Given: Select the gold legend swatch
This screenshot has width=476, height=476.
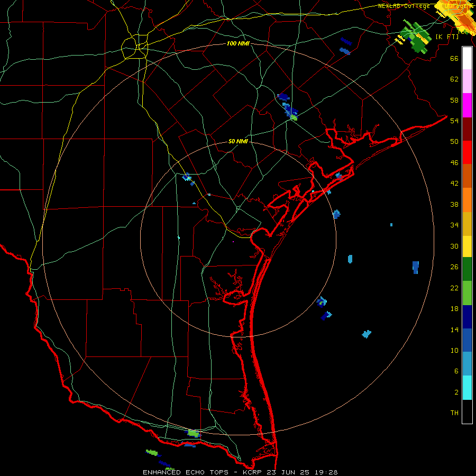Looking at the screenshot, I should 467,224.
